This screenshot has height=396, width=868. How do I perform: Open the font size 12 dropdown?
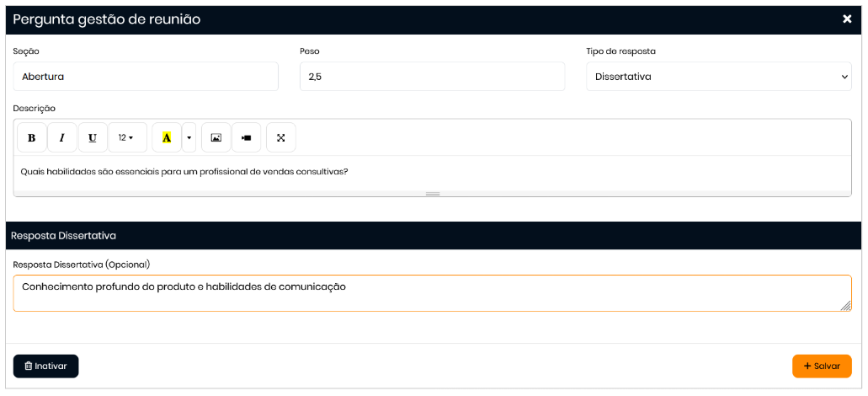point(126,137)
